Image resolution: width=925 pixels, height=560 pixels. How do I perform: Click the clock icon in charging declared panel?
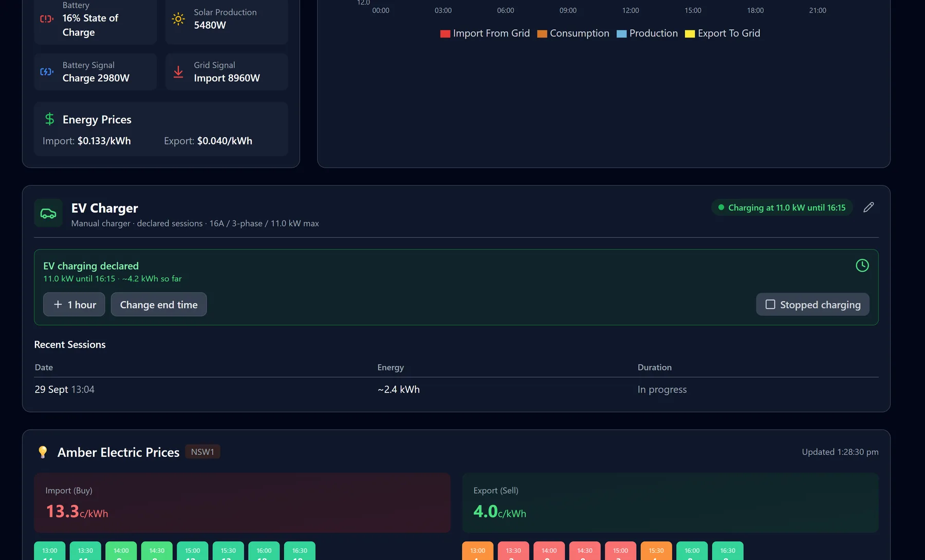point(862,266)
